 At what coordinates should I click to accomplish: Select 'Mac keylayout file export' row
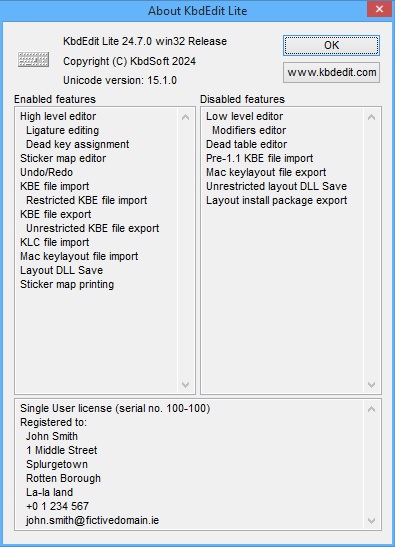click(266, 172)
